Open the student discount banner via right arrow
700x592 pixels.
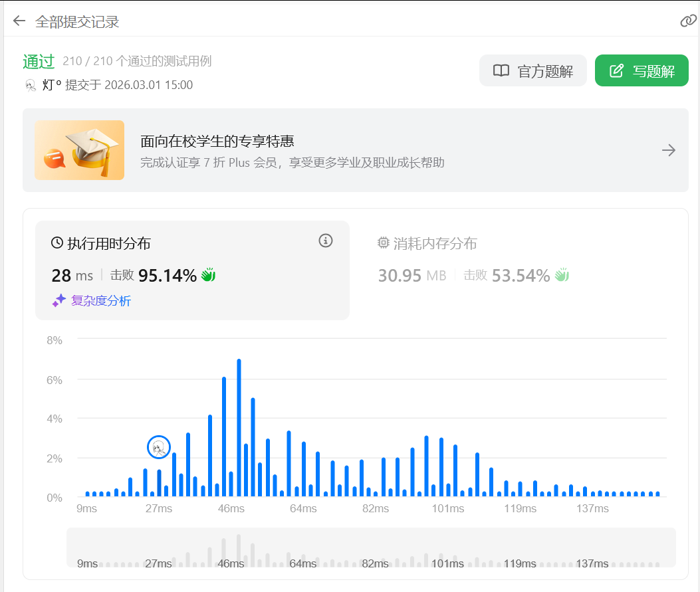[x=669, y=150]
